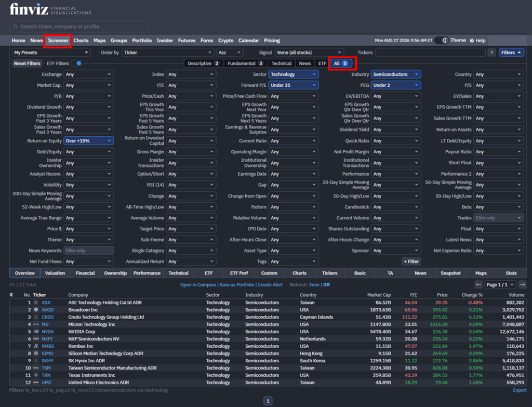Click the search magnifier icon

pos(15,27)
